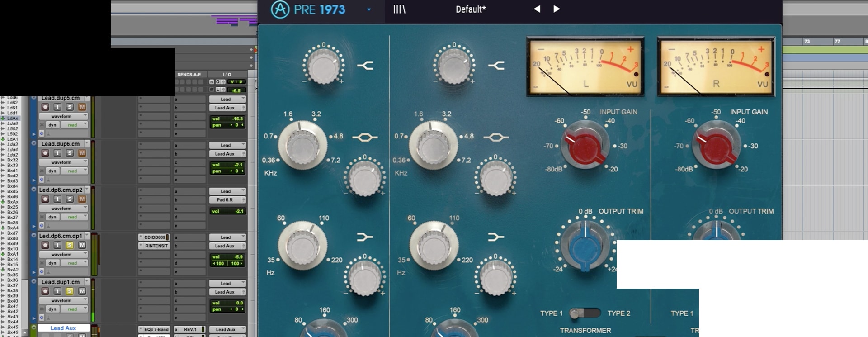This screenshot has width=868, height=337.
Task: Select BxAx in the track list
Action: (12, 202)
